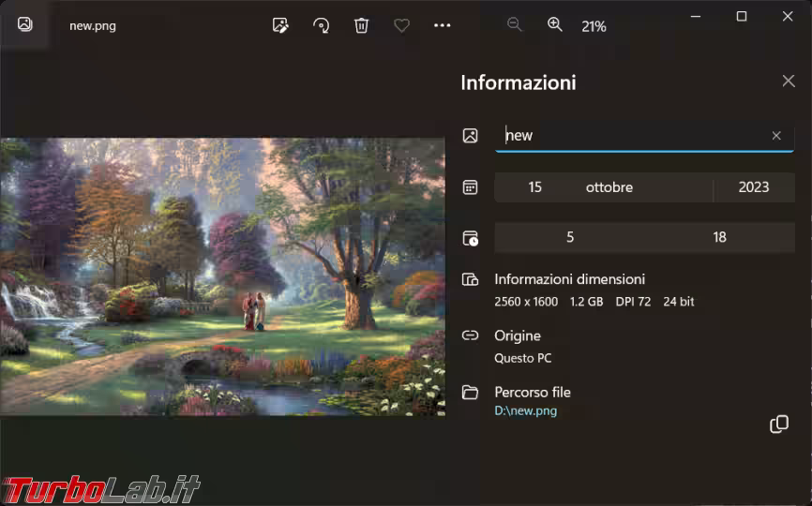Click the image icon beside the name field

(x=470, y=136)
